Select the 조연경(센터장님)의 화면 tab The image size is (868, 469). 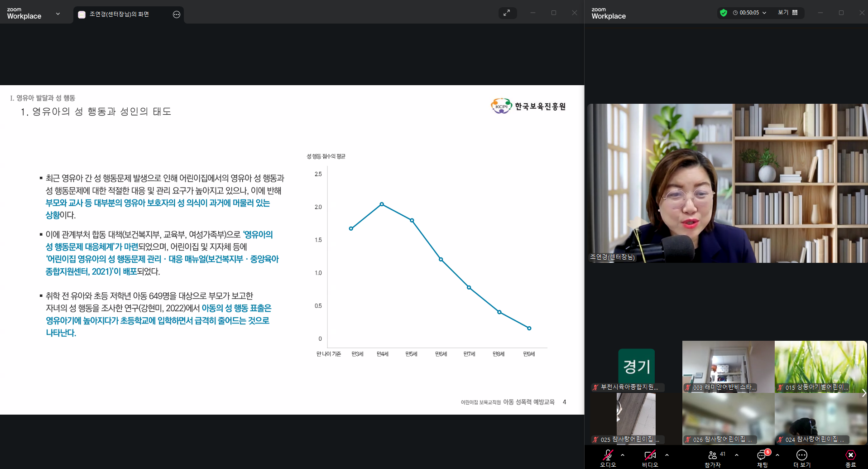pos(119,15)
